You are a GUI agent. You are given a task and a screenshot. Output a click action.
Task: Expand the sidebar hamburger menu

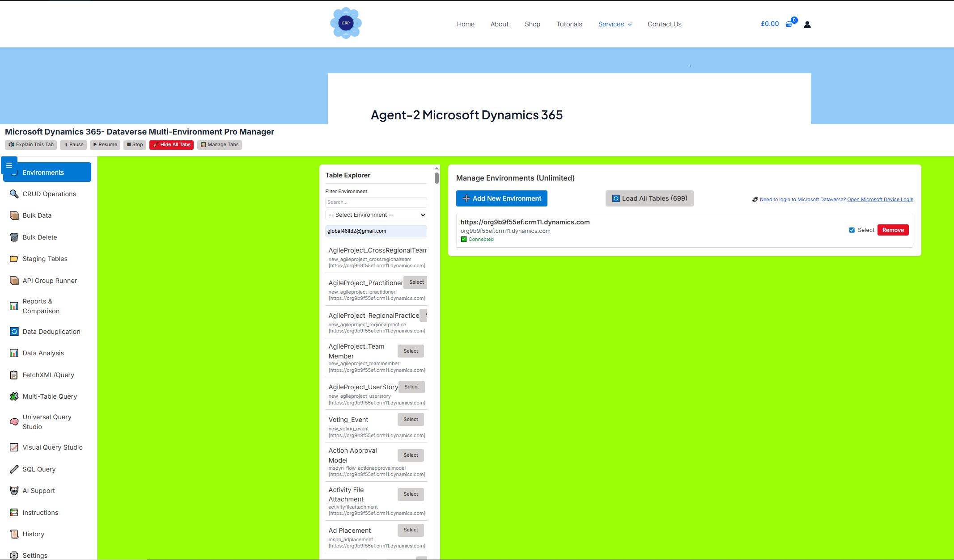coord(9,165)
